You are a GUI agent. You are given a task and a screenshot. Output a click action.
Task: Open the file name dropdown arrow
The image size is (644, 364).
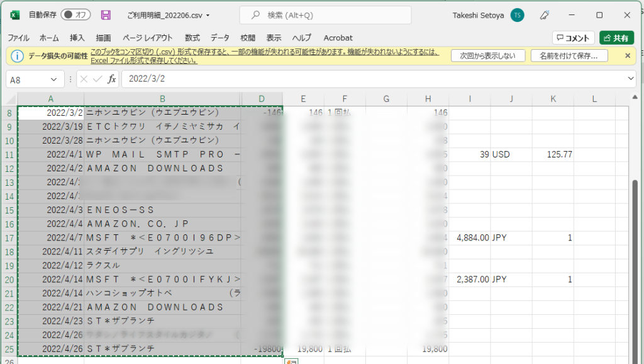[x=208, y=16]
